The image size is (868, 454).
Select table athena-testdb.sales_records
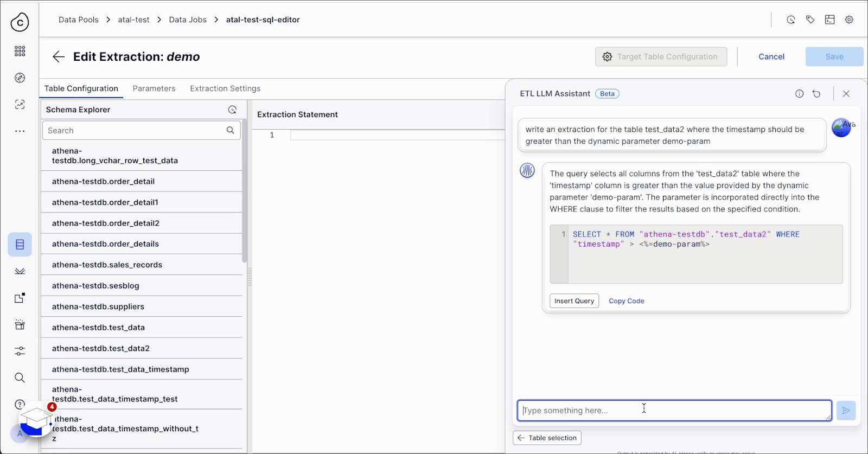pos(141,265)
